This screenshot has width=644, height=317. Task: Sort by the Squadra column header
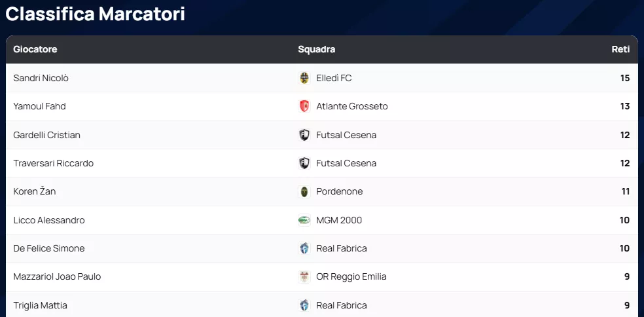click(317, 50)
